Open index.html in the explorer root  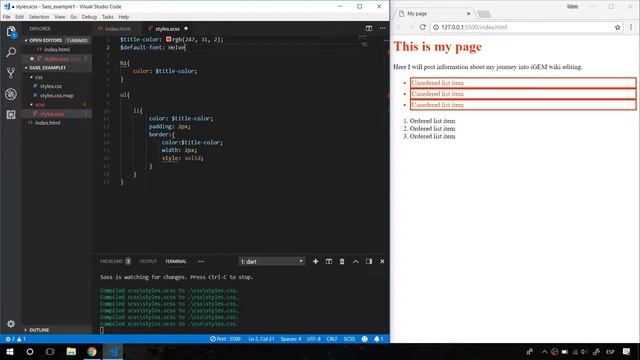click(47, 123)
